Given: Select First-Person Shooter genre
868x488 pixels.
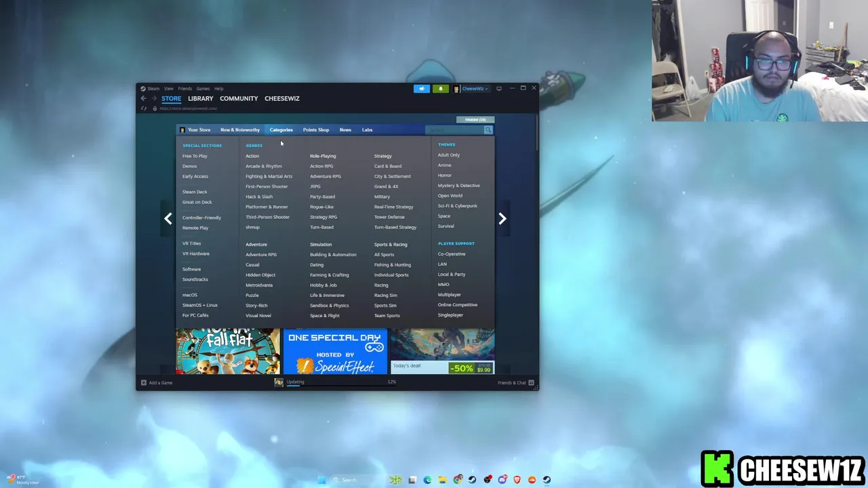Looking at the screenshot, I should [267, 186].
